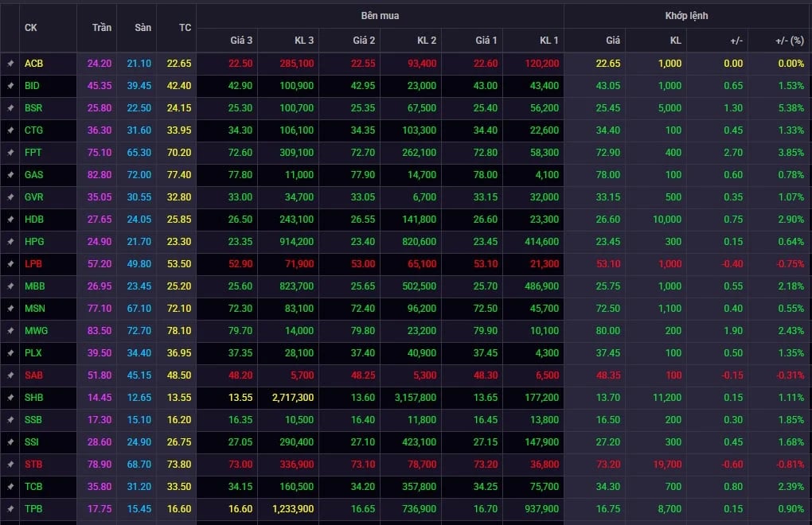Click the pin icon beside TPB
The width and height of the screenshot is (812, 525).
pos(10,509)
